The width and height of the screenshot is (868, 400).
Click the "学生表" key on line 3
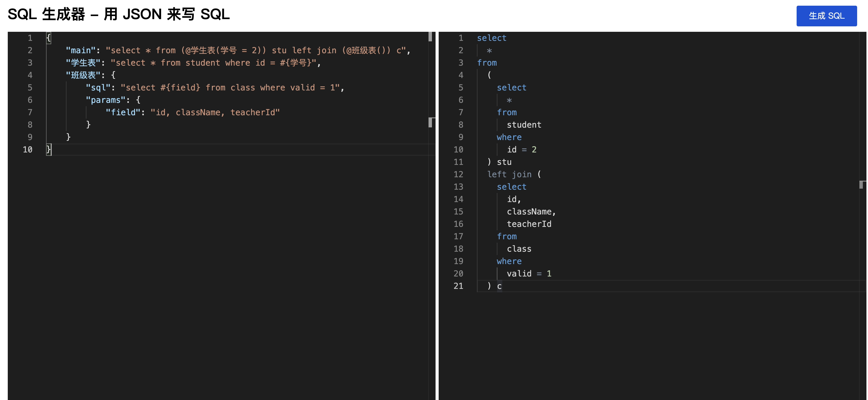[83, 63]
